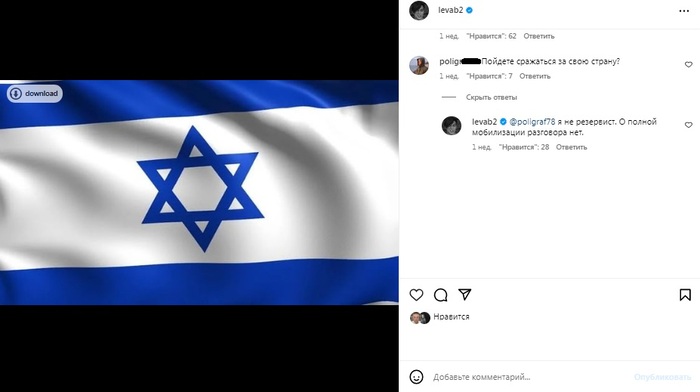Collapse replies via Скрыть ответы

tap(491, 97)
